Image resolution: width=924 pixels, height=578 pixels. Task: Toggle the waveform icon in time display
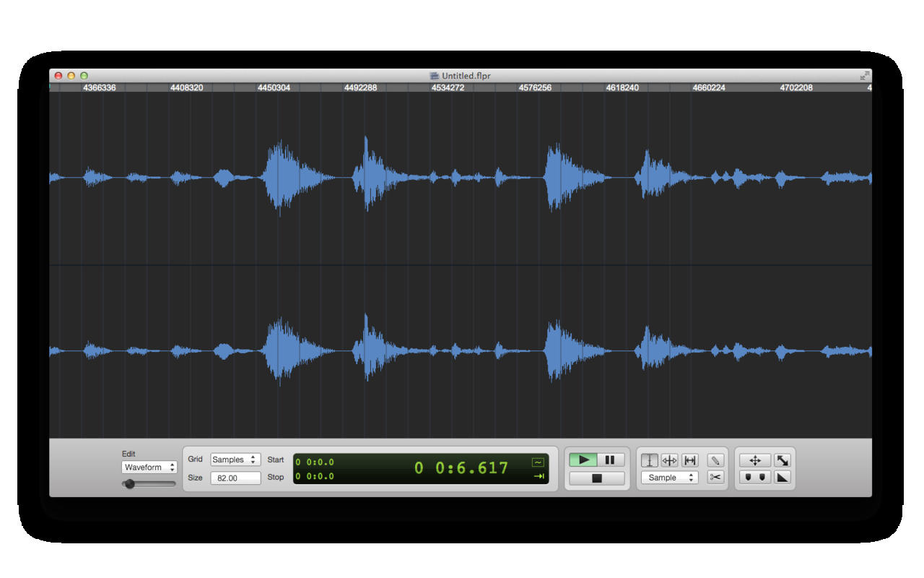538,462
